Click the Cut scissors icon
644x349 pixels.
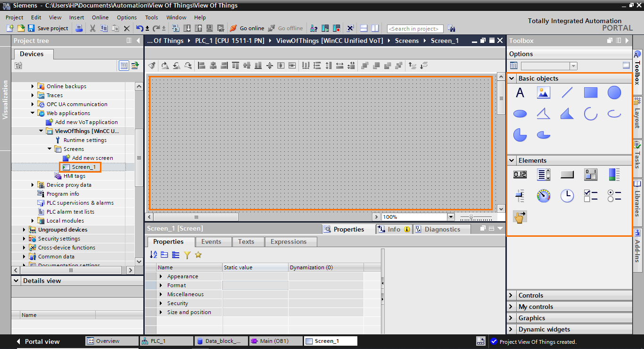(x=92, y=28)
